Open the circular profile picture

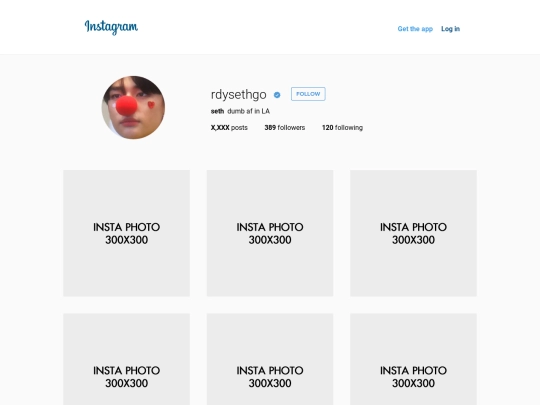click(133, 107)
